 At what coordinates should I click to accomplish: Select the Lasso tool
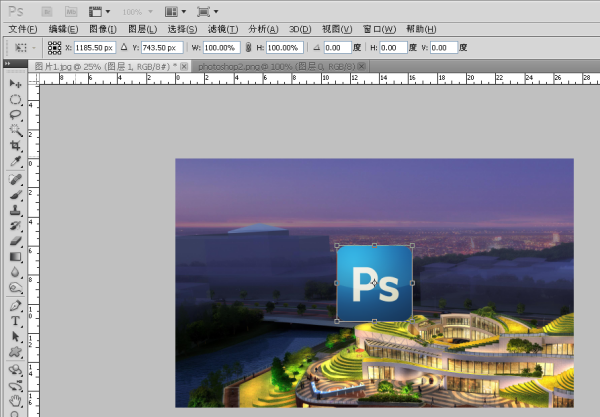(15, 115)
